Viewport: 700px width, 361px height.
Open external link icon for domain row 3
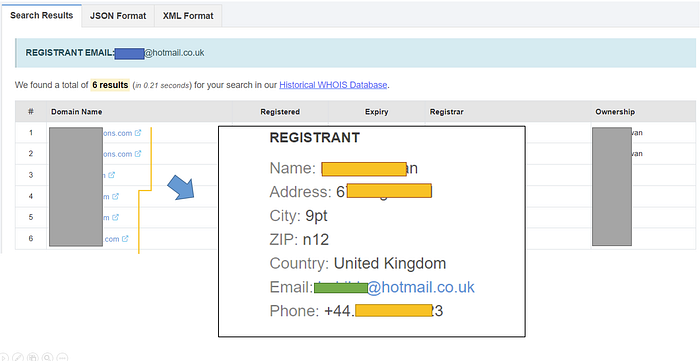tap(112, 175)
